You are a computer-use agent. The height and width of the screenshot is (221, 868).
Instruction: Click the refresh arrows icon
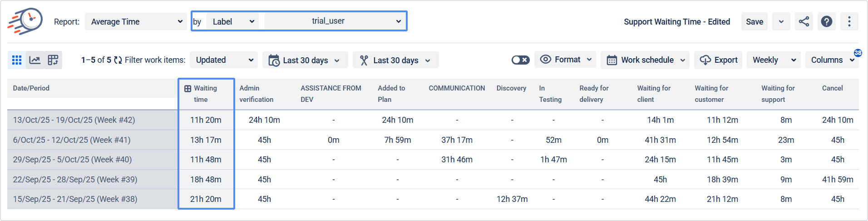118,60
